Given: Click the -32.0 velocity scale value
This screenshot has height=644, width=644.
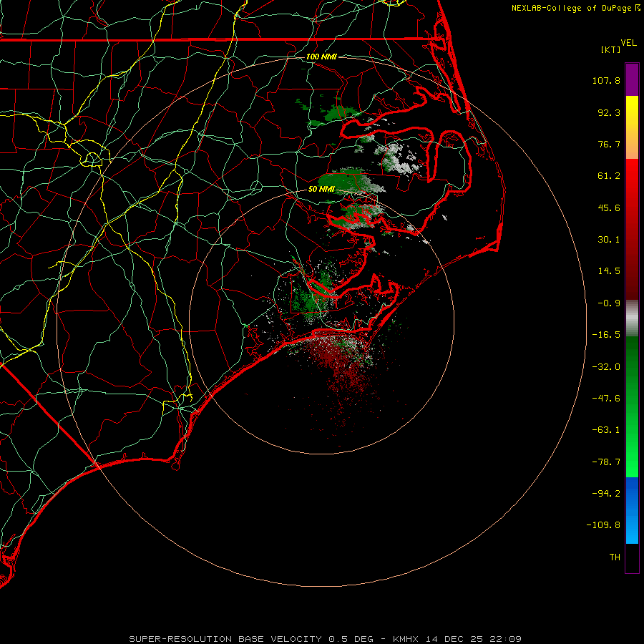Looking at the screenshot, I should (606, 367).
